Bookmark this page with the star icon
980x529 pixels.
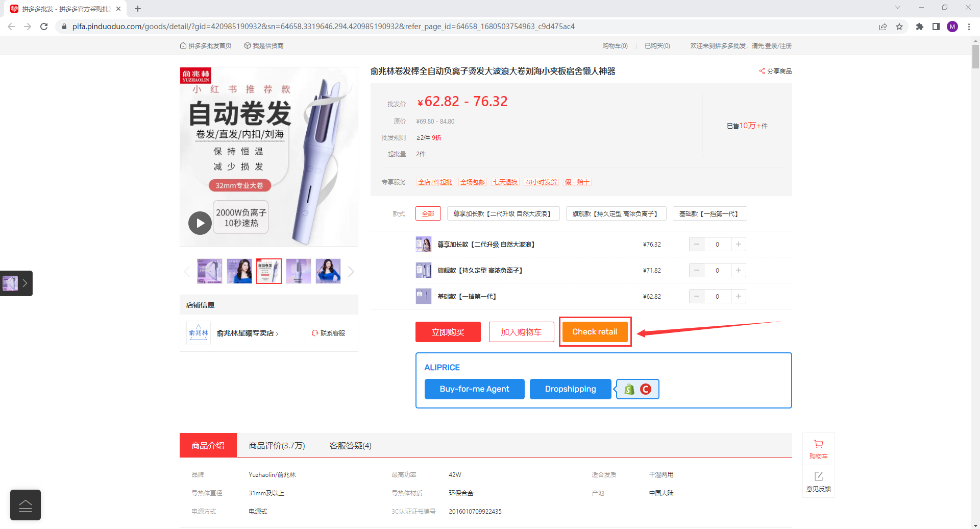click(x=899, y=27)
